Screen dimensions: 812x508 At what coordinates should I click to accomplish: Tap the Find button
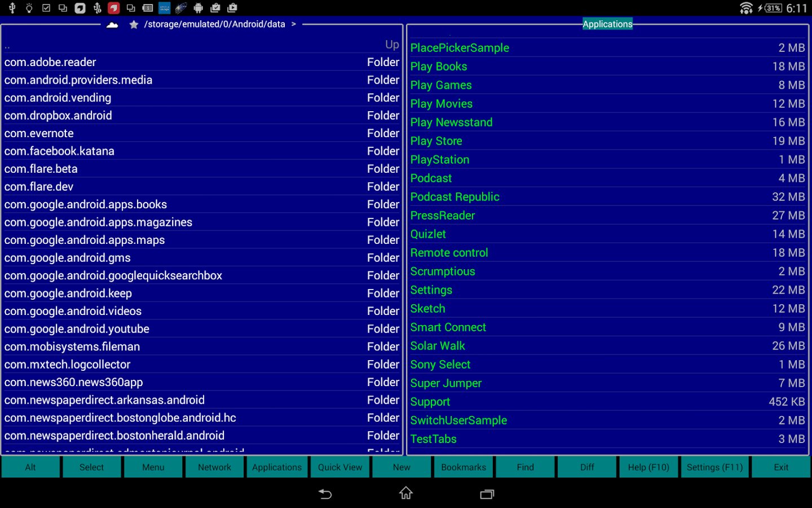pos(526,467)
